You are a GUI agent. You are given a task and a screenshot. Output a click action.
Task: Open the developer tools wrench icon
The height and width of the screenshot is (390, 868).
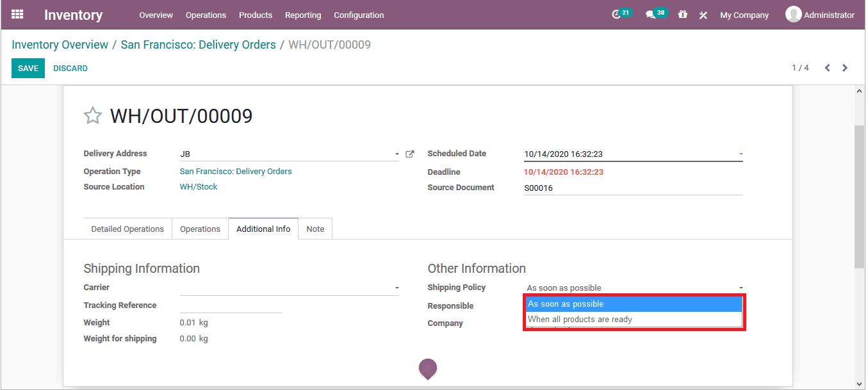point(703,15)
